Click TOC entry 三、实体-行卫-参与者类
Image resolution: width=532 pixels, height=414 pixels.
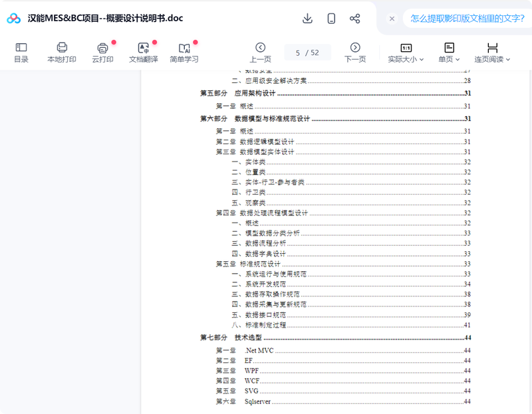[x=351, y=183]
